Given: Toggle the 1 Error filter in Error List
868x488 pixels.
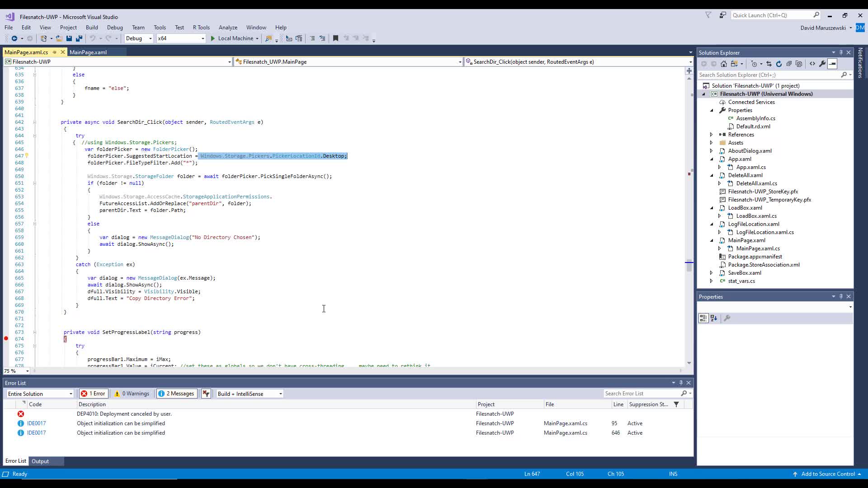Looking at the screenshot, I should [94, 393].
